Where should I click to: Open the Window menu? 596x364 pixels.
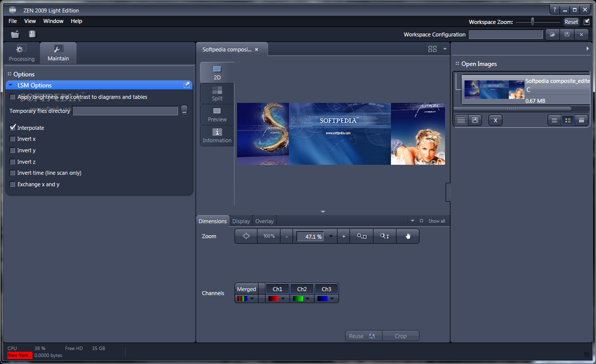53,21
